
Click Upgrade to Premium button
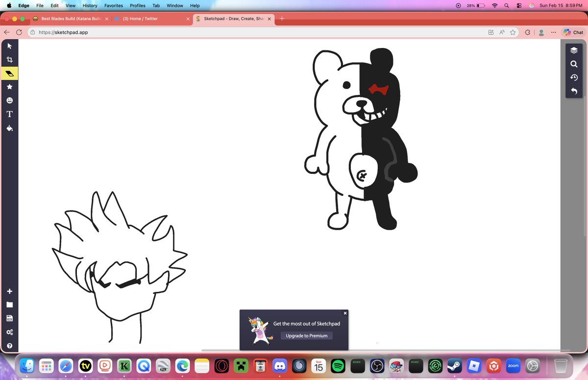click(307, 335)
